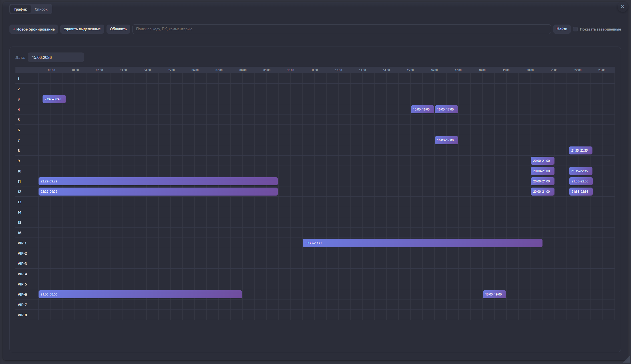Click the 22:29–09:29 booking on PC 11
The image size is (631, 364).
[158, 181]
